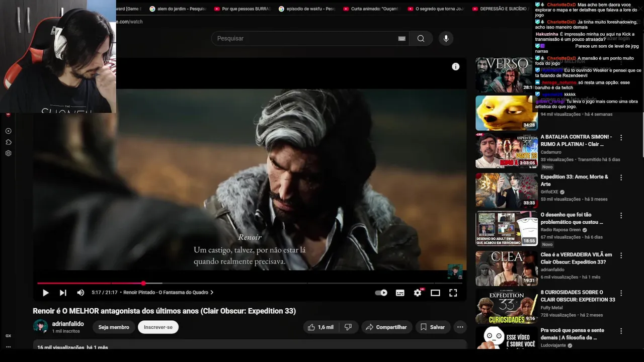Viewport: 644px width, 362px height.
Task: Switch to 'Curta animado: Ouçam' tab
Action: tap(372, 9)
